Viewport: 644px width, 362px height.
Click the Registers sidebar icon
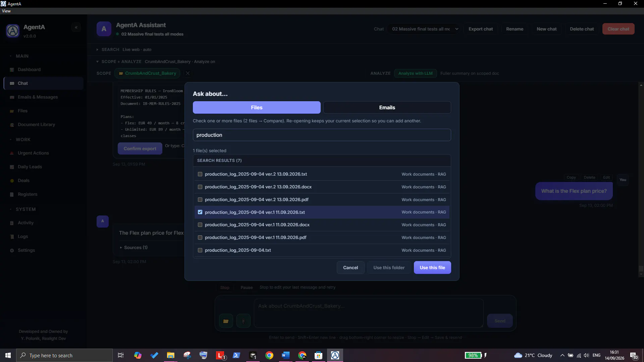[x=12, y=194]
